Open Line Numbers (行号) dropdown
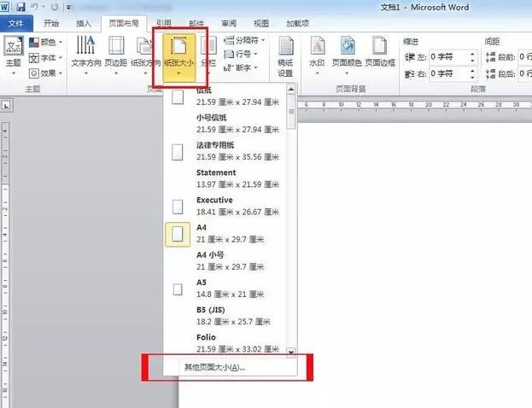Image resolution: width=532 pixels, height=408 pixels. pos(241,54)
